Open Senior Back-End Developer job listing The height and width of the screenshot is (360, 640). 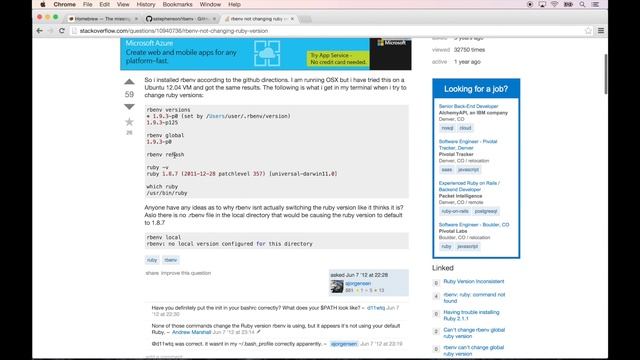(468, 106)
